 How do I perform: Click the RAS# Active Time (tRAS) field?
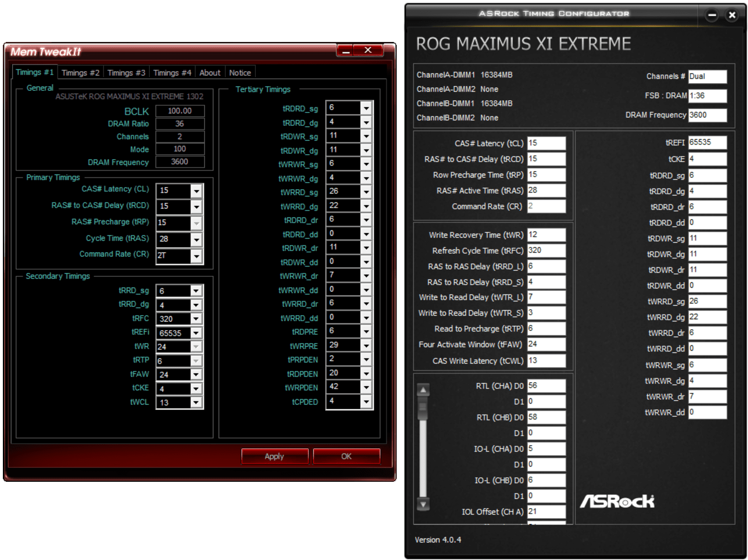(x=547, y=190)
